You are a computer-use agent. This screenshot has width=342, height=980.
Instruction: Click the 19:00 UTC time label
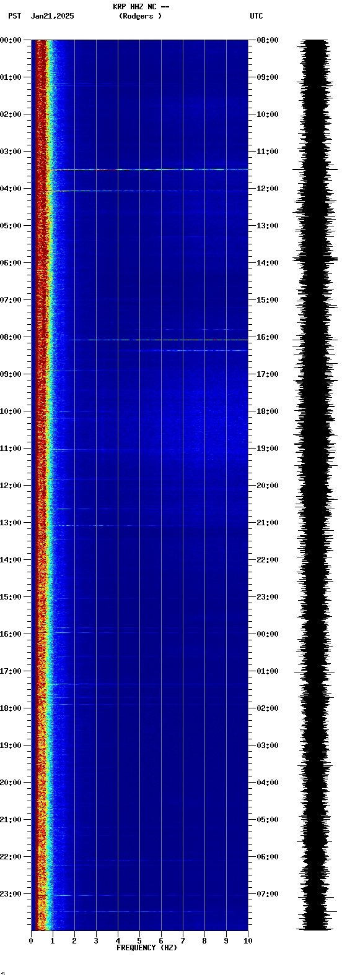click(x=268, y=449)
